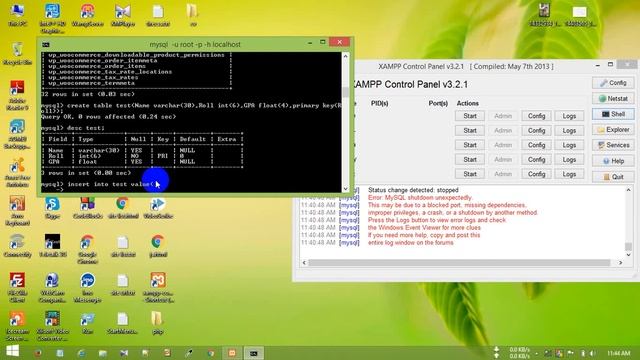
Task: Open the top-right Config button in XAMPP
Action: click(613, 83)
